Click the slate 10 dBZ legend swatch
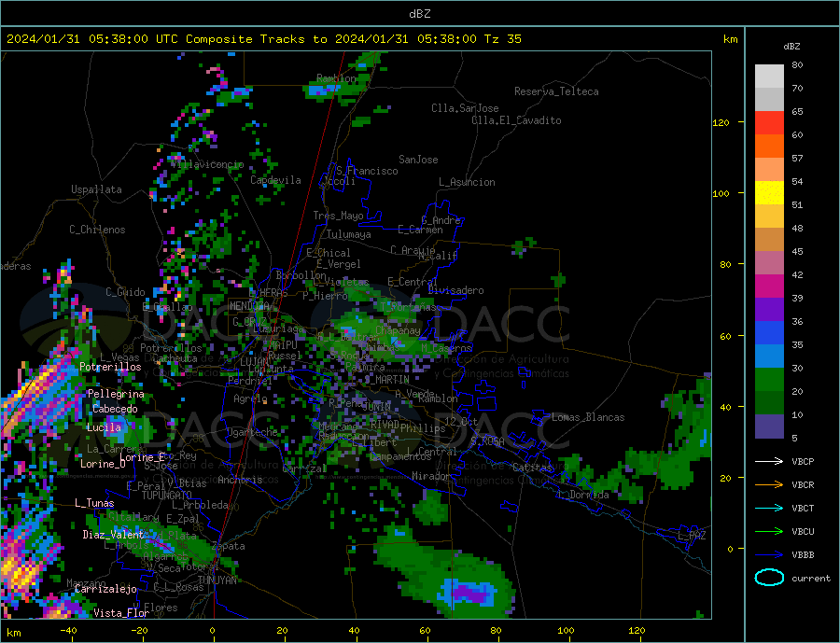 tap(769, 426)
